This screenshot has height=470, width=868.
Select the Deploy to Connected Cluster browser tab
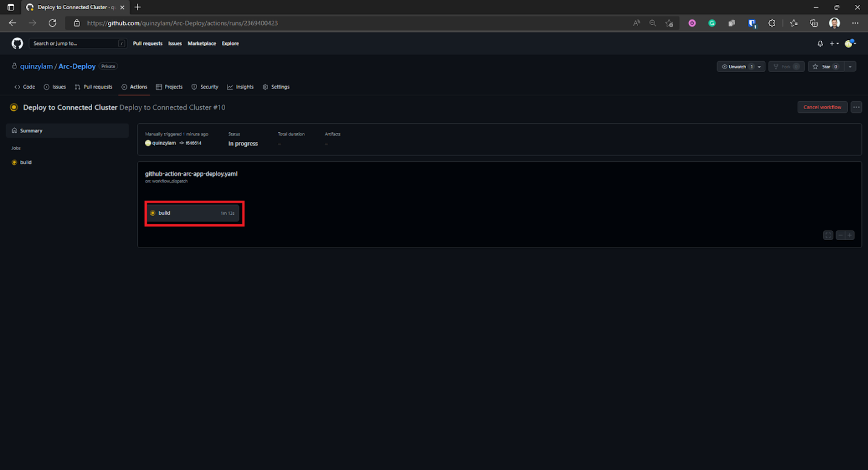point(75,7)
